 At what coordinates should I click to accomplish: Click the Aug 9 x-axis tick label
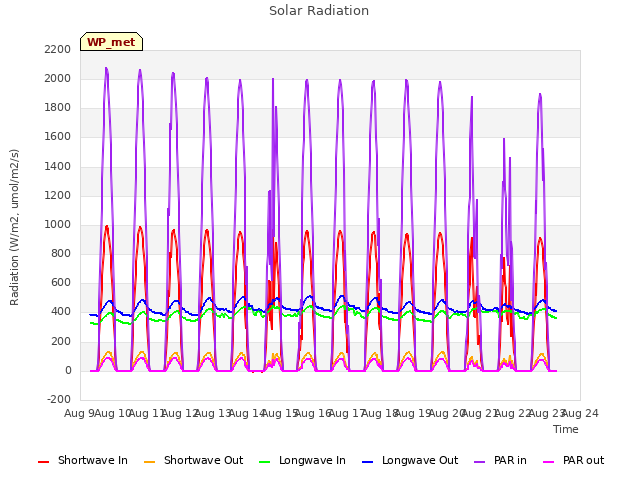(x=80, y=413)
